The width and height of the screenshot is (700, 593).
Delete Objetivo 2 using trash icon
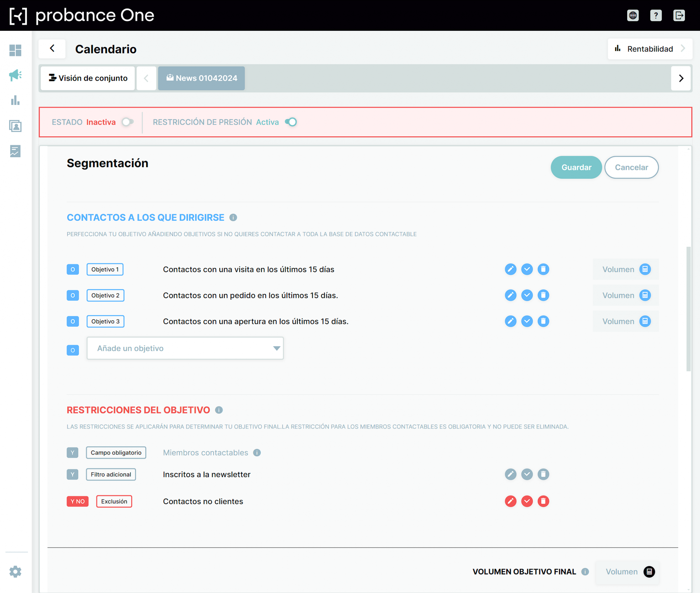(x=543, y=295)
